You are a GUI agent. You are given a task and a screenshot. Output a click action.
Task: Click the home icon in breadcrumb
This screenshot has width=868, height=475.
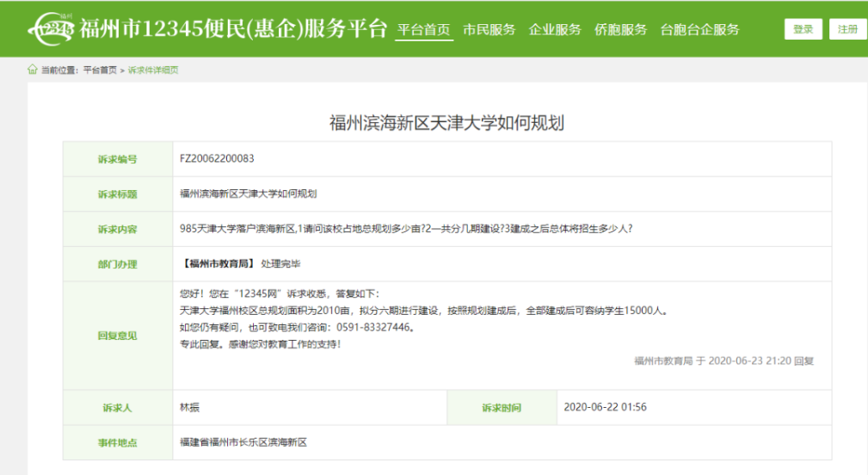[x=33, y=70]
